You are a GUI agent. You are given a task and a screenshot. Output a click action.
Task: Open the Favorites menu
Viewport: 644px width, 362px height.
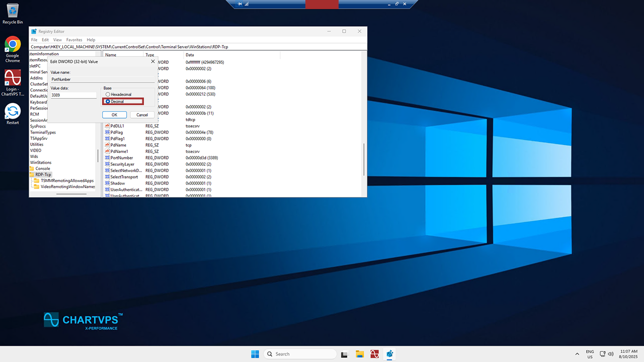74,40
